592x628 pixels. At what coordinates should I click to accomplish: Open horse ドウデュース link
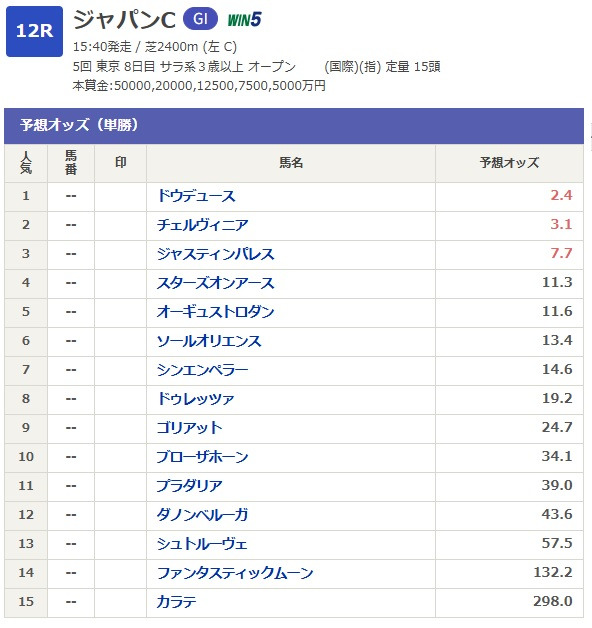coord(196,196)
